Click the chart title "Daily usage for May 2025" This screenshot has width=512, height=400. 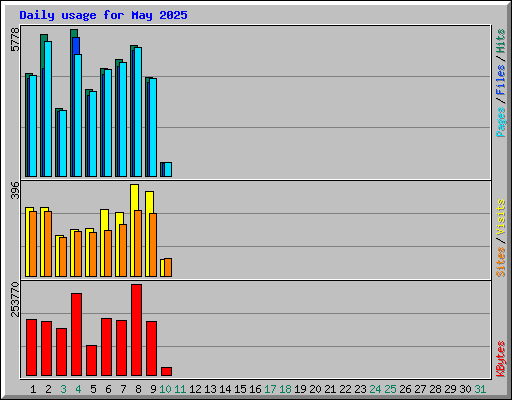pos(103,15)
